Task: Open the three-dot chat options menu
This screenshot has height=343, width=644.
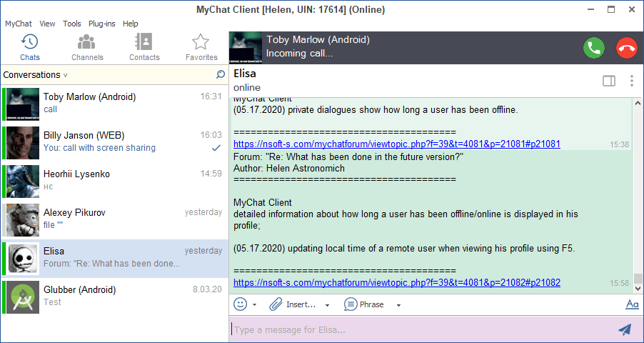Action: pos(632,81)
